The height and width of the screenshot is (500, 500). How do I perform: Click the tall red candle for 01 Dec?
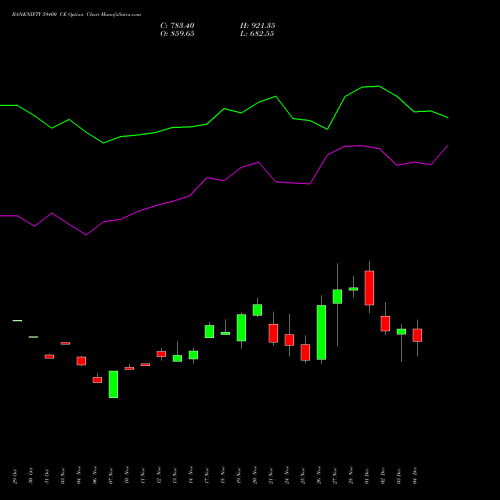[x=369, y=288]
